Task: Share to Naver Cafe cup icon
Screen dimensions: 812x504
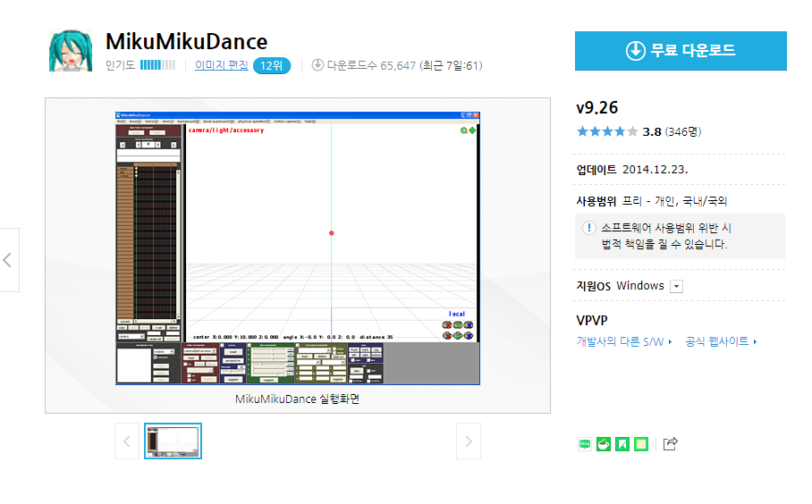Action: click(604, 444)
